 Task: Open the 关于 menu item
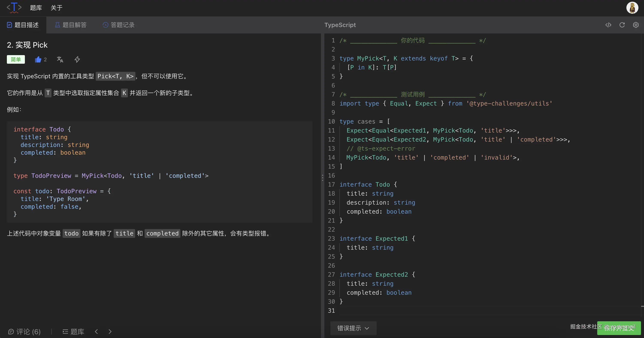pyautogui.click(x=56, y=8)
